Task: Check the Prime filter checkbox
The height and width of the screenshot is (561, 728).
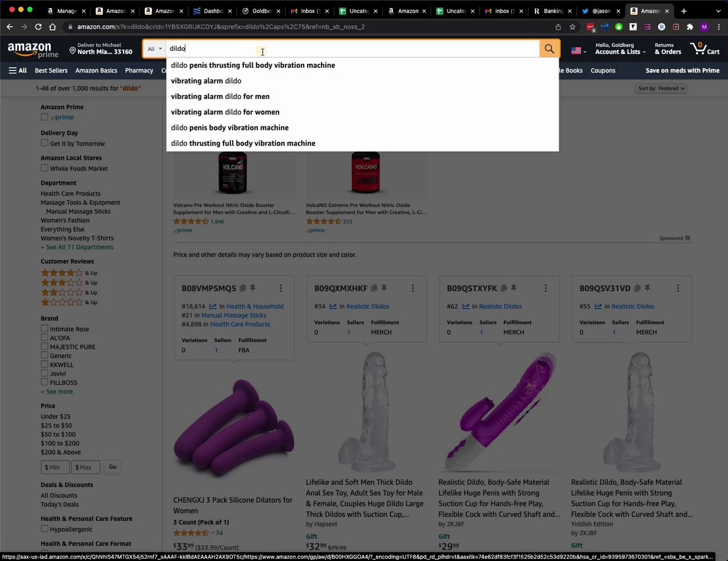Action: click(x=44, y=117)
